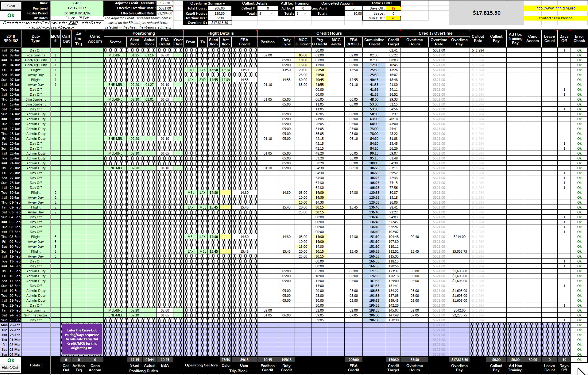The height and width of the screenshot is (375, 588).
Task: Select Callout Rate $ 1,284 on 01-Jan row
Action: click(x=478, y=50)
